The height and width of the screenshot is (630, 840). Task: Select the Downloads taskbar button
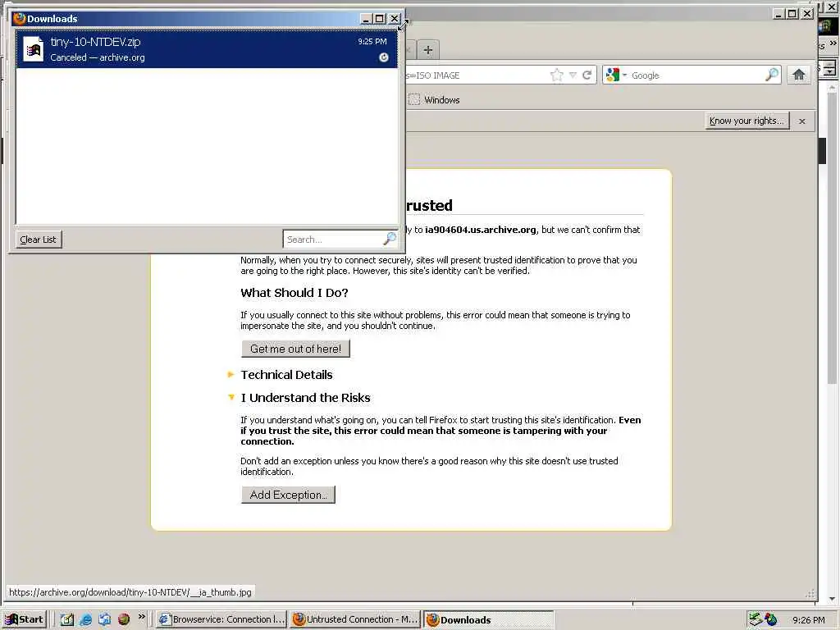coord(489,620)
